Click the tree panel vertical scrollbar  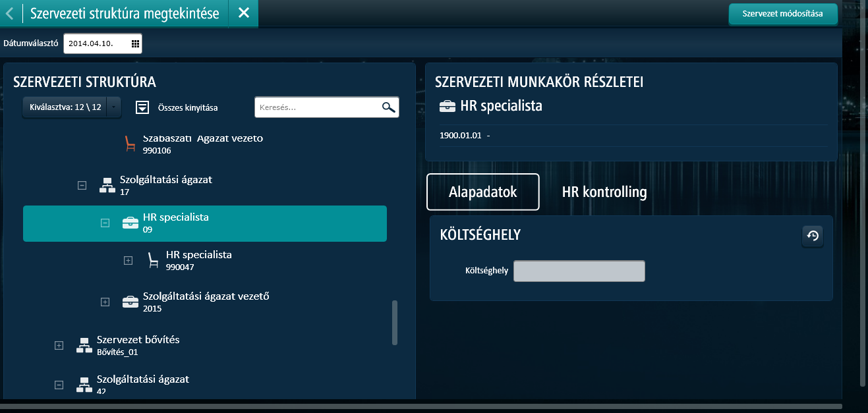point(395,323)
